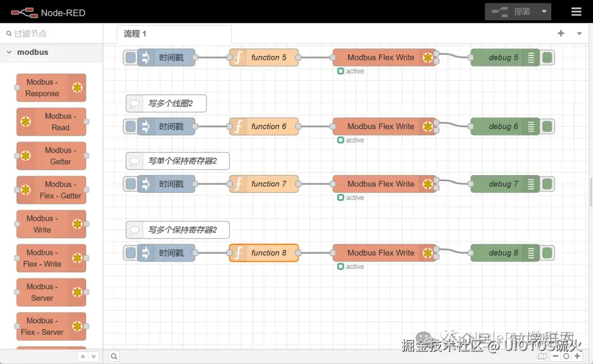Screen dimensions: 593x364
Task: Trigger inject button before function 5
Action: click(131, 58)
